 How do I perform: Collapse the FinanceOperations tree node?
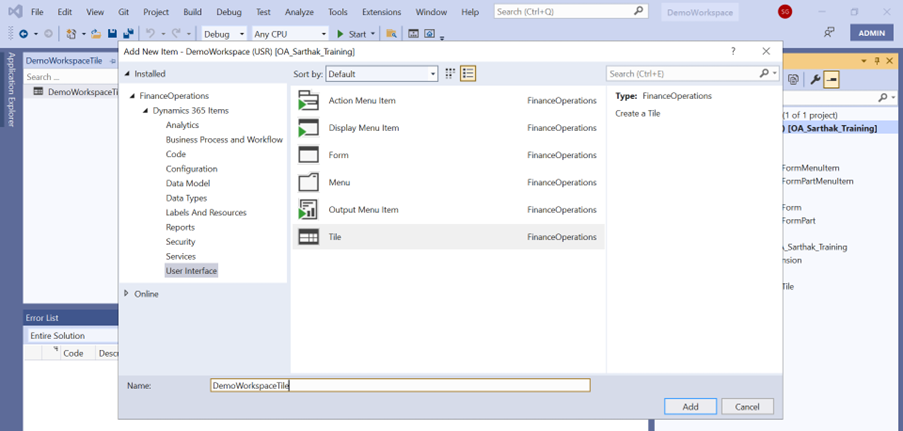point(133,96)
